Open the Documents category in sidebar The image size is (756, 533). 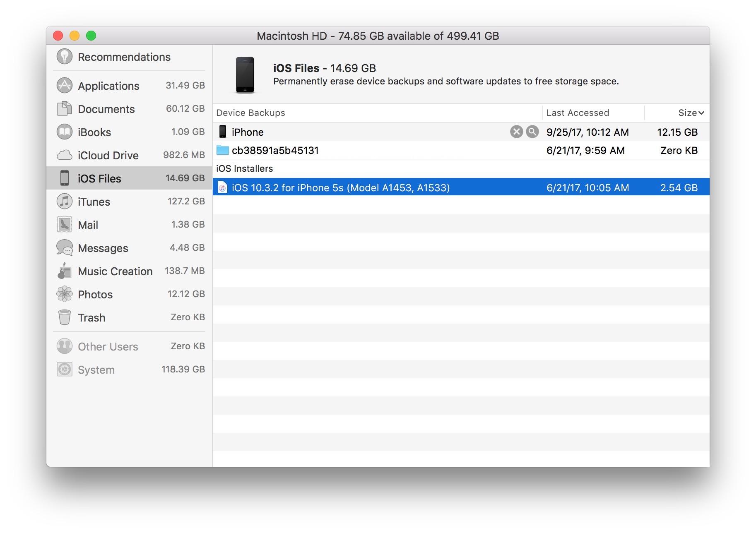pos(106,109)
